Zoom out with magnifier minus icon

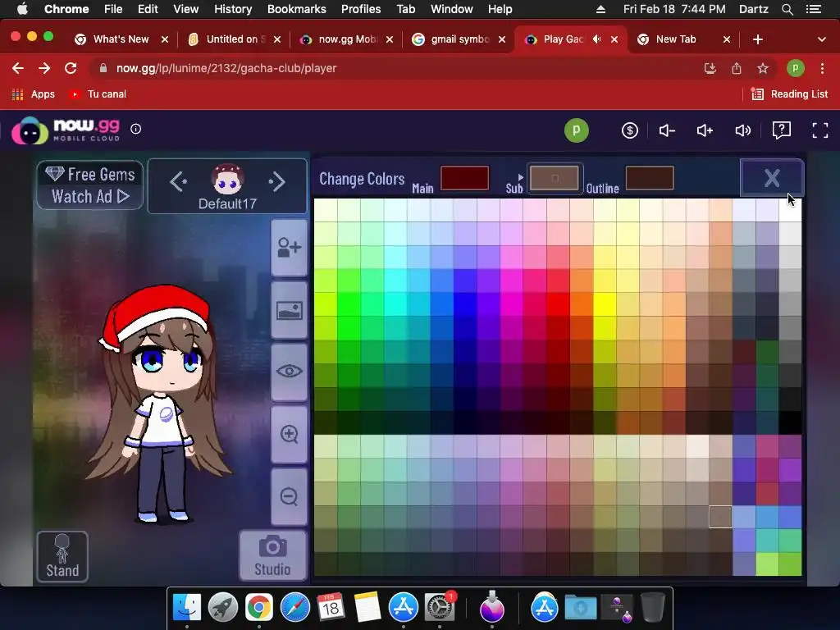290,496
